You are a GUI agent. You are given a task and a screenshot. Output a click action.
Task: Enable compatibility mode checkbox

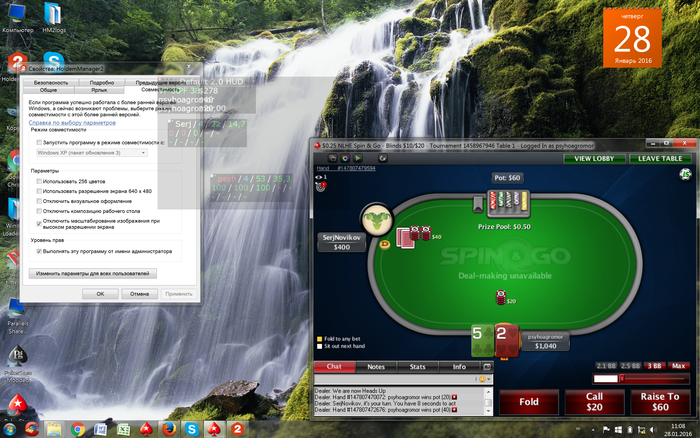pyautogui.click(x=39, y=142)
